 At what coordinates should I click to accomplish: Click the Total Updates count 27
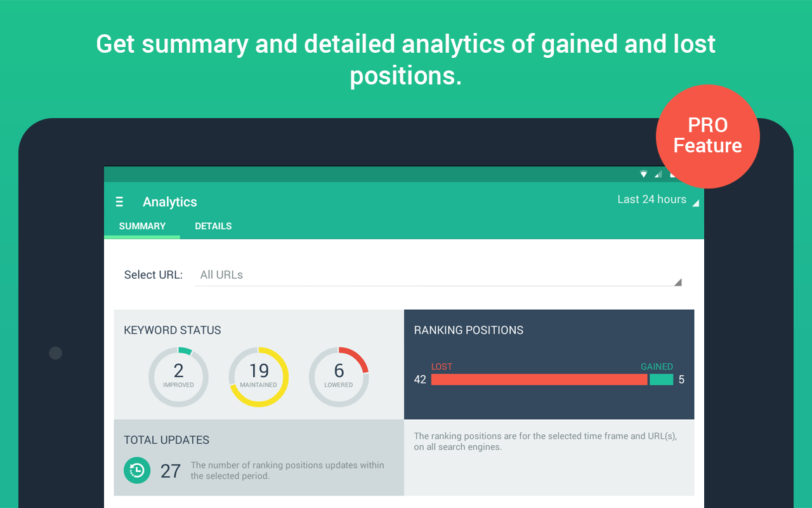(171, 471)
